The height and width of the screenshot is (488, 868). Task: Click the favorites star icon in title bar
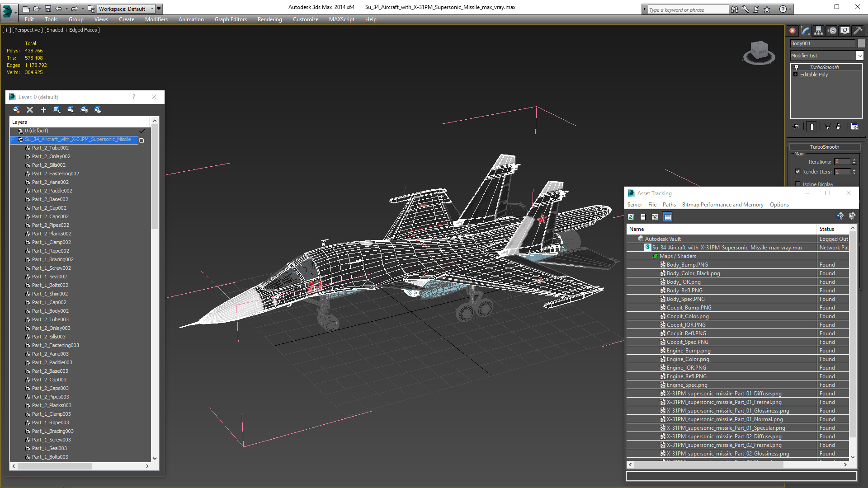pyautogui.click(x=767, y=9)
